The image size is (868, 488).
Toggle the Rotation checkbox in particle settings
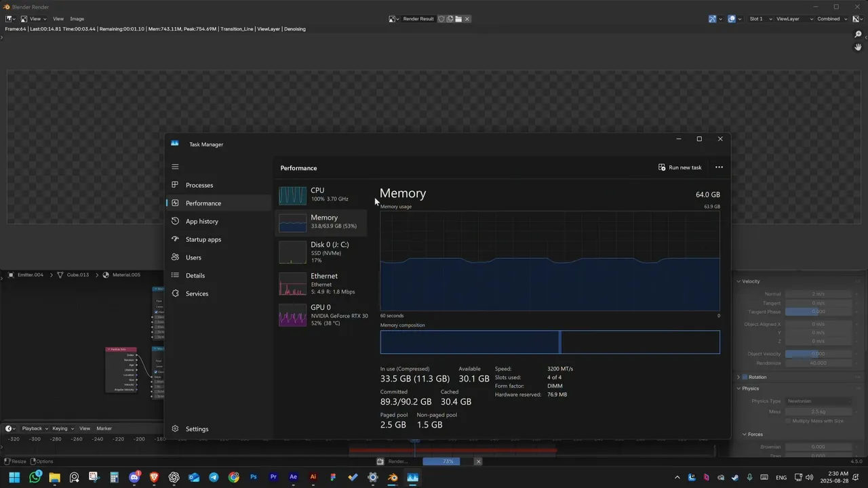click(745, 377)
